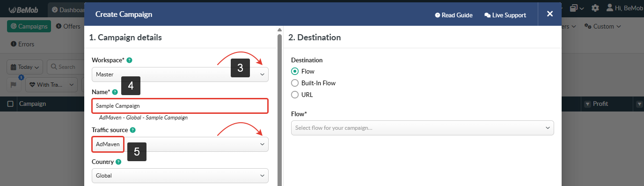Click the Traffic source help icon
This screenshot has width=644, height=186.
[x=132, y=130]
